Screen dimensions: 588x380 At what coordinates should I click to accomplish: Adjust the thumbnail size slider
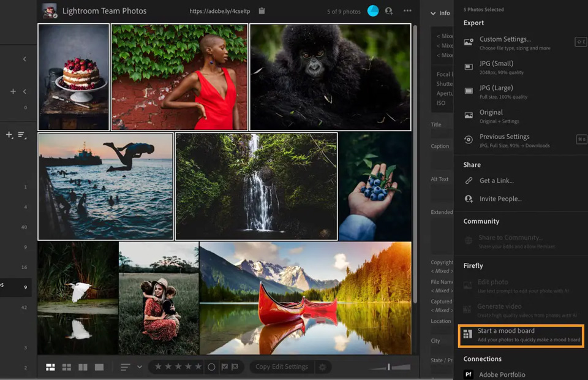click(x=388, y=367)
